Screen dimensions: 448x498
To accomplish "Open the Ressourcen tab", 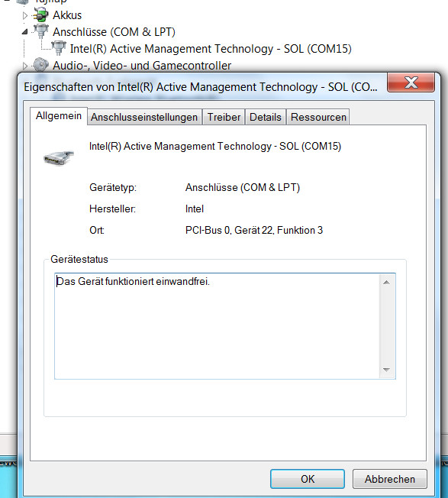I will [318, 117].
